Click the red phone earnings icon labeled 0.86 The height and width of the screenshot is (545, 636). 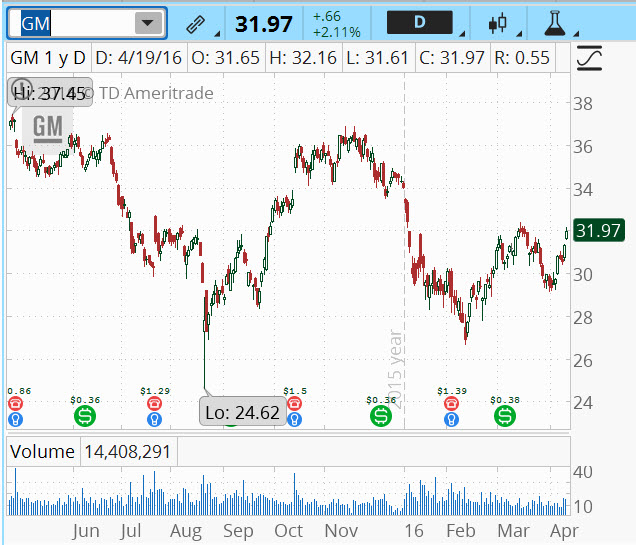pyautogui.click(x=15, y=403)
